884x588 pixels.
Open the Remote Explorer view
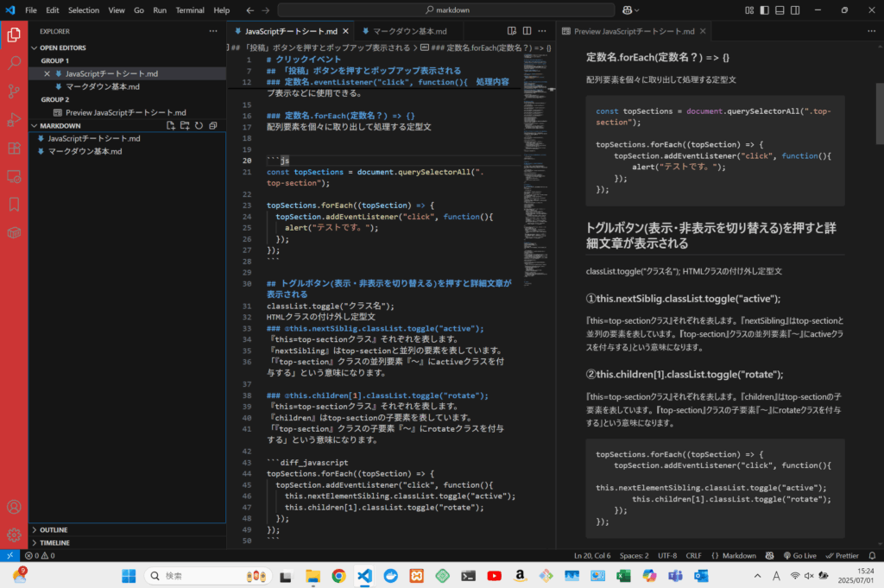14,176
